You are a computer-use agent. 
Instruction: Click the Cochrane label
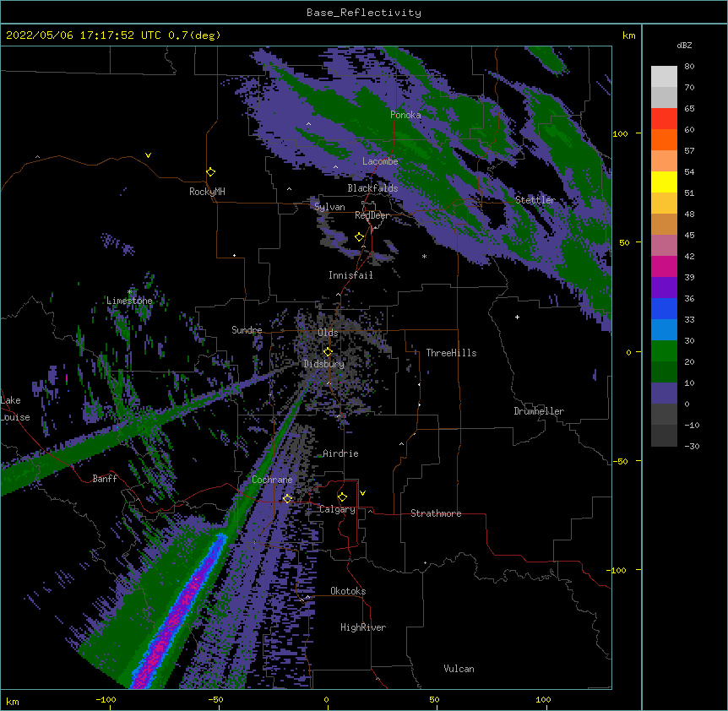point(272,480)
